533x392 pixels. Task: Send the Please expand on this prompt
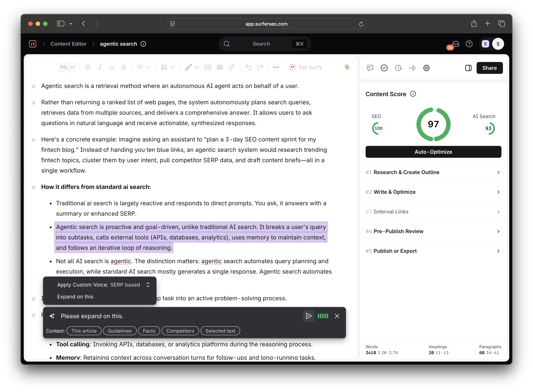[x=309, y=316]
